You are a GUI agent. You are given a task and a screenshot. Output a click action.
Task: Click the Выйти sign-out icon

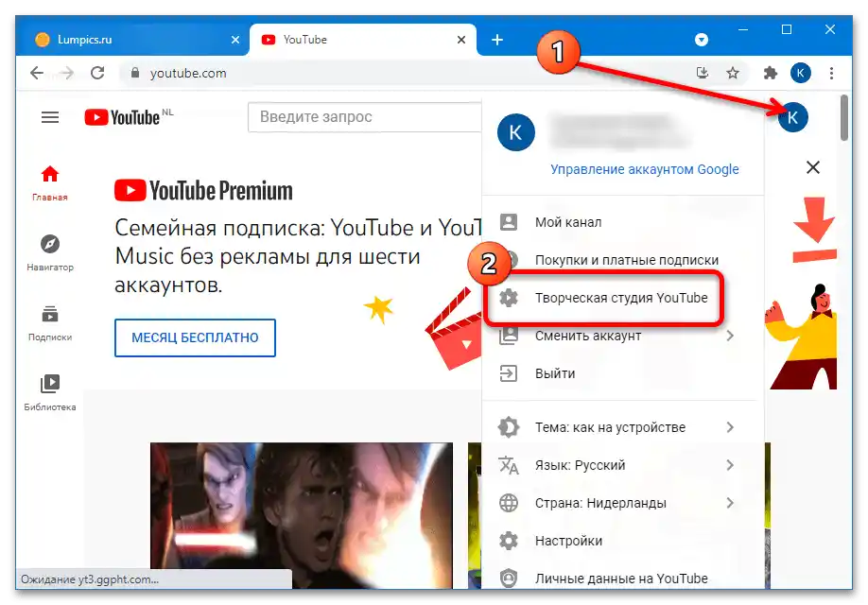point(508,373)
